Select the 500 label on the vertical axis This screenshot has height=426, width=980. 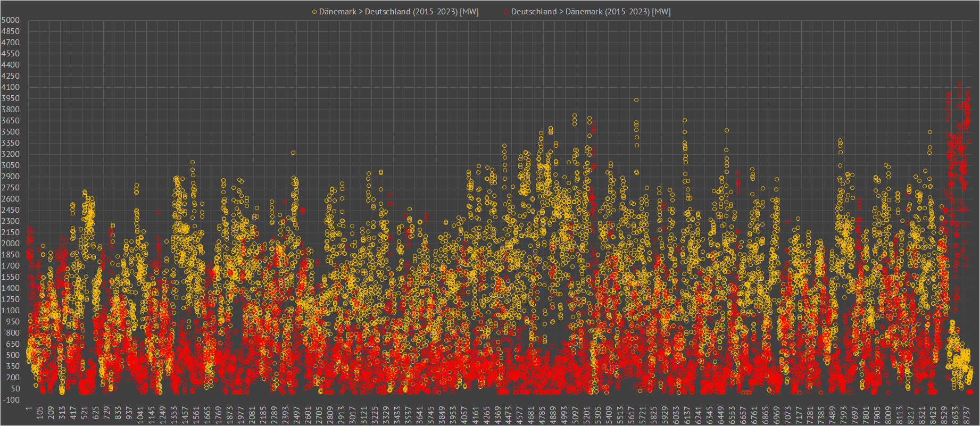pos(11,355)
